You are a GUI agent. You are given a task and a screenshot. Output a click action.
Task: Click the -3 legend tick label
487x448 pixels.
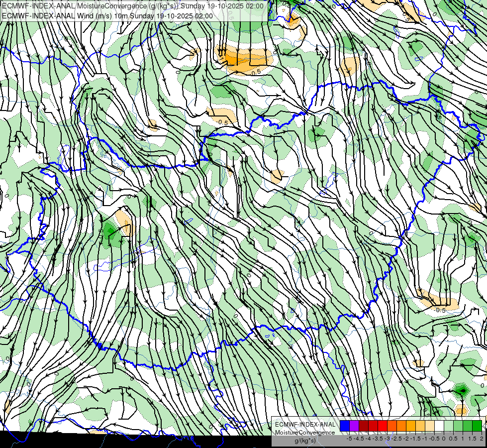click(388, 439)
